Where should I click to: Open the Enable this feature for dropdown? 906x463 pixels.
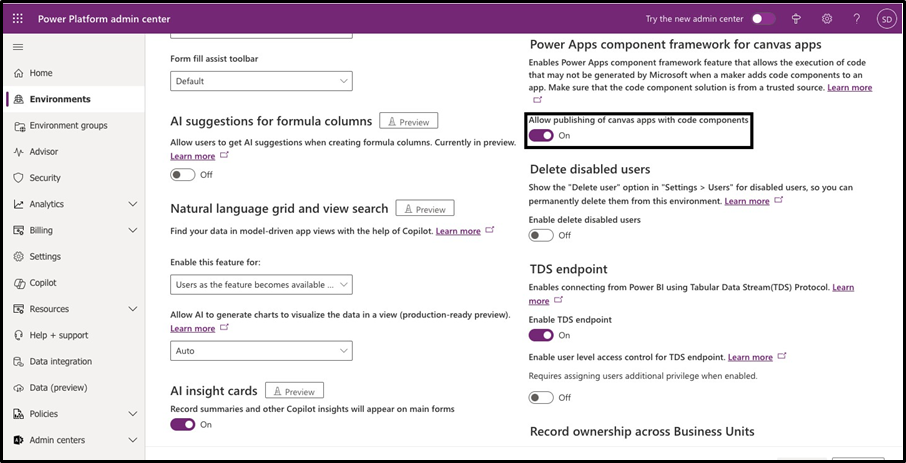261,285
